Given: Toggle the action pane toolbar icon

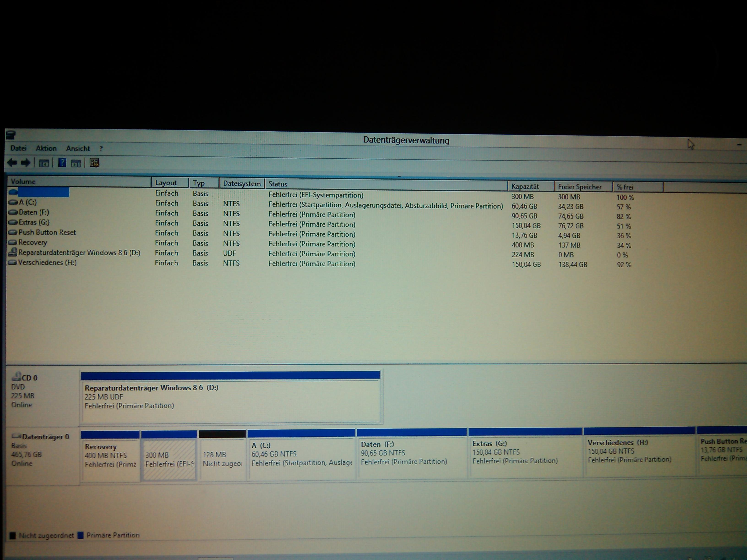Looking at the screenshot, I should click(76, 163).
